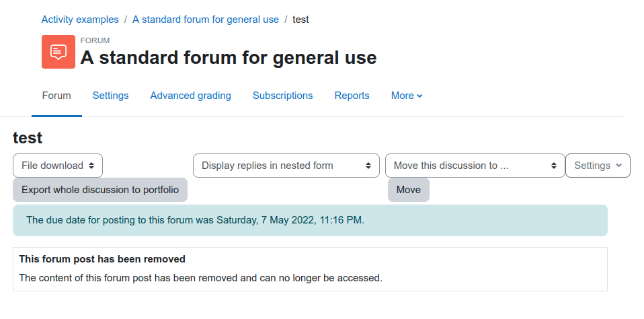Open Display replies in nested form dropdown
This screenshot has width=644, height=319.
[x=286, y=166]
